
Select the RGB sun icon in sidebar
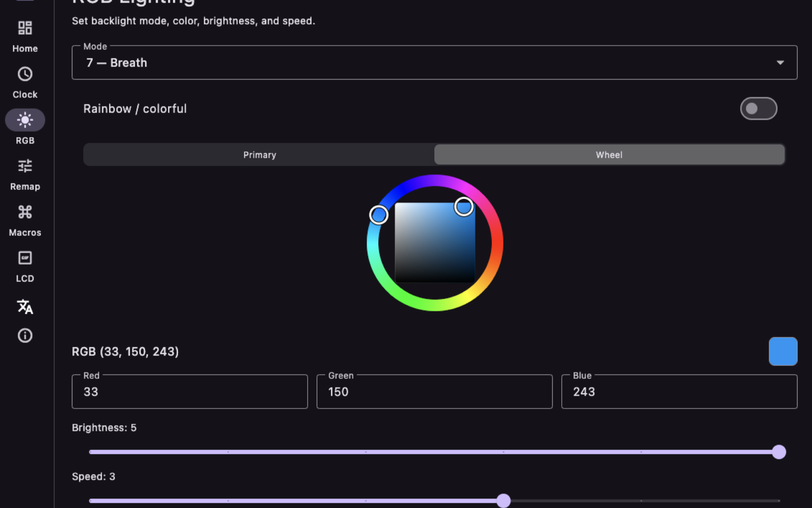click(x=25, y=120)
